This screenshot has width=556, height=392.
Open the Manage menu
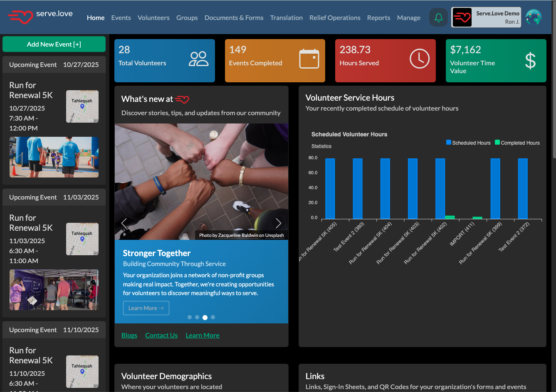coord(408,18)
